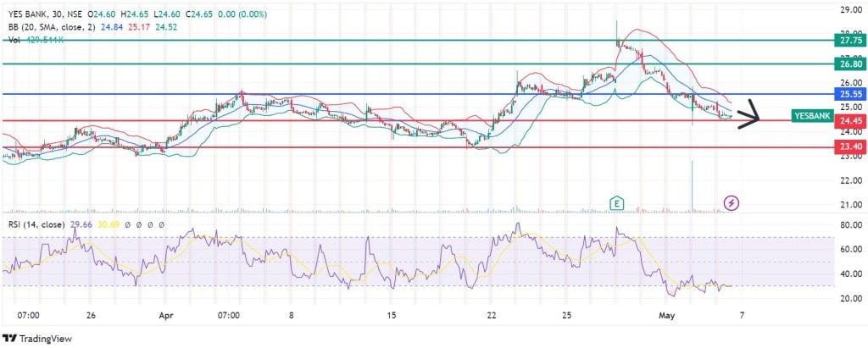
Task: Click the RSI axis value 60.00
Action: click(849, 250)
